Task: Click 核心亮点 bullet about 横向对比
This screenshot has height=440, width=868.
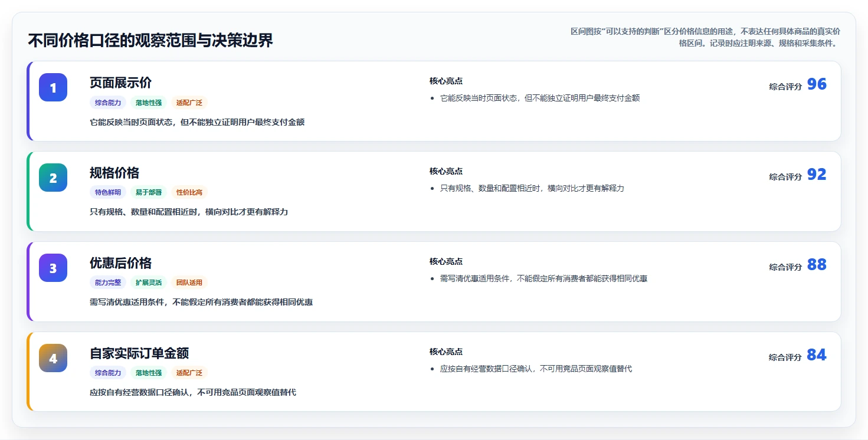Action: point(532,188)
